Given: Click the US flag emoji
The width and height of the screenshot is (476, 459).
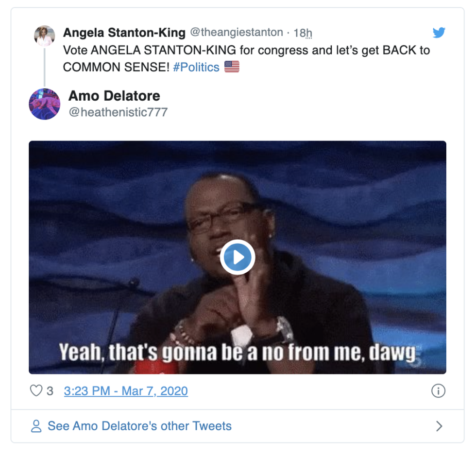Looking at the screenshot, I should pyautogui.click(x=232, y=67).
